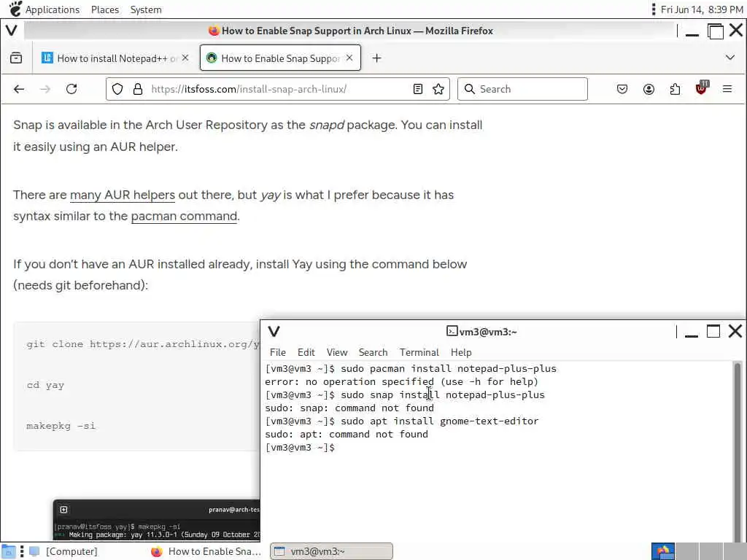
Task: Switch to '[Computer]' taskbar item
Action: click(64, 551)
